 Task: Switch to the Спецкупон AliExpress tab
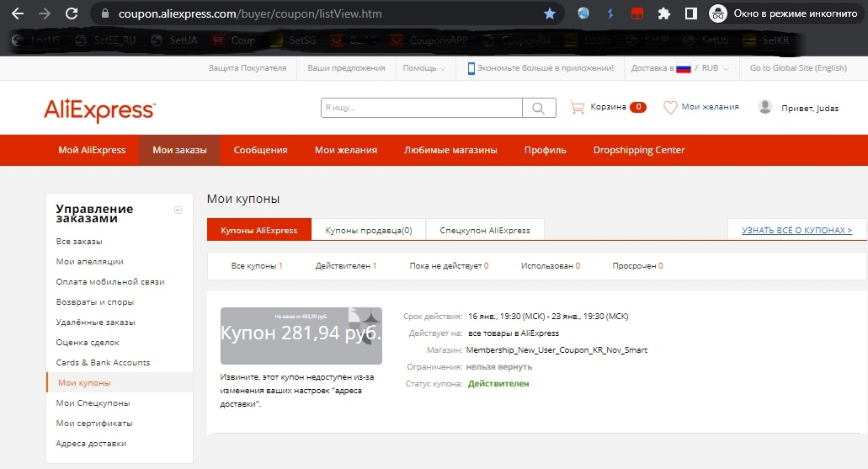click(485, 230)
